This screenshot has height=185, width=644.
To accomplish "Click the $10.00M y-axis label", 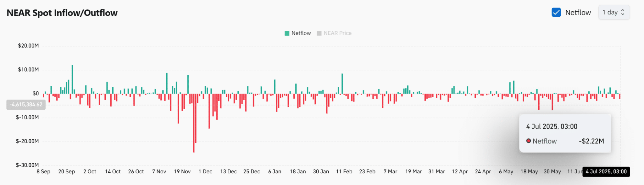I will [28, 70].
